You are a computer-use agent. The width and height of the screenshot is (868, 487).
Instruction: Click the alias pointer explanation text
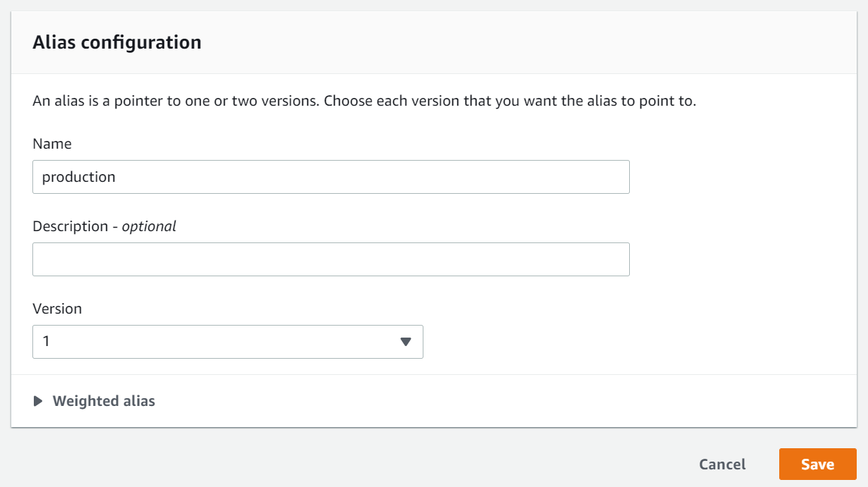[x=364, y=101]
